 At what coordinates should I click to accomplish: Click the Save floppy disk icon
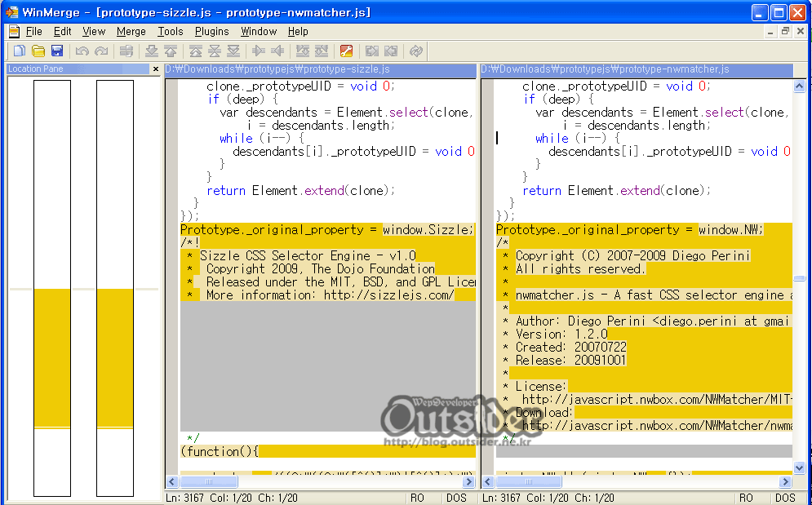click(56, 51)
